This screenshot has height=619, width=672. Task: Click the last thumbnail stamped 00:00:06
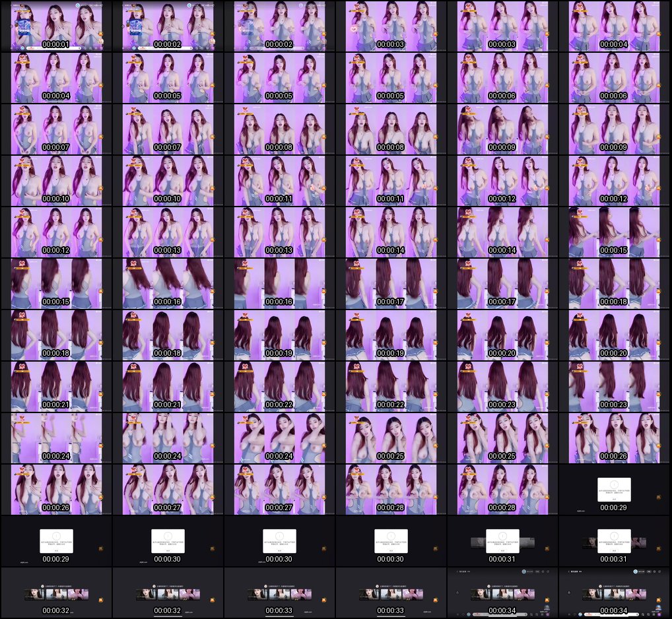pos(614,78)
